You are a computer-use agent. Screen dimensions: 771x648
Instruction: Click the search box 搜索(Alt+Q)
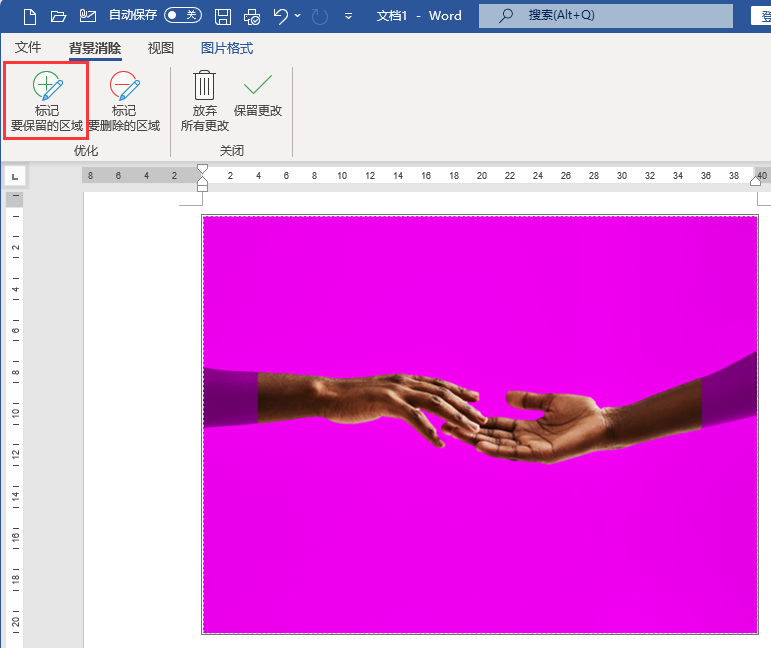pos(606,16)
